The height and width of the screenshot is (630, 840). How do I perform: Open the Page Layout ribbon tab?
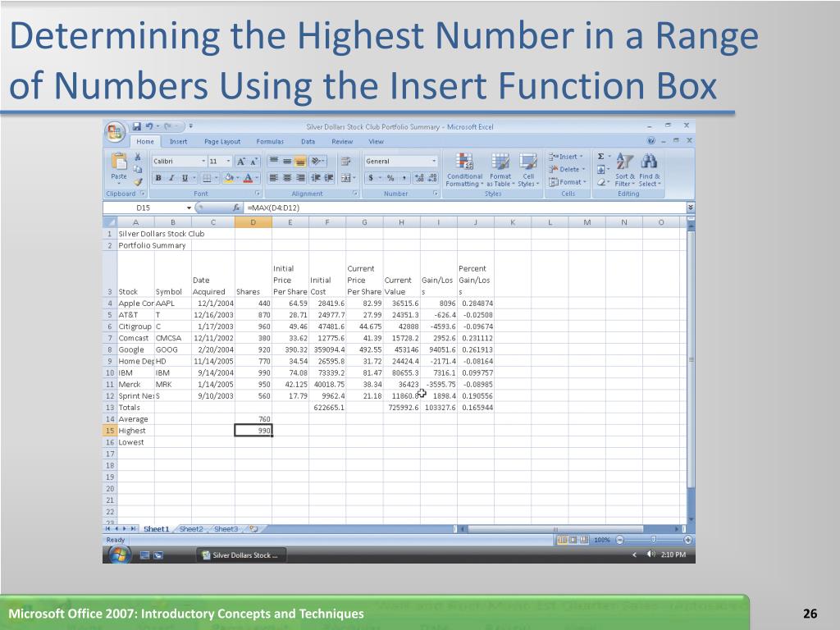(222, 141)
